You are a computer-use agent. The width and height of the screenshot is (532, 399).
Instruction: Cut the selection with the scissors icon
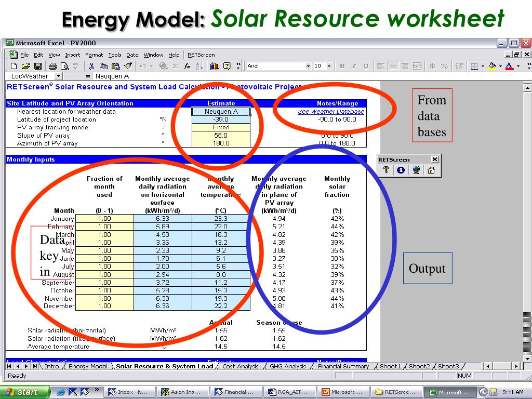91,66
